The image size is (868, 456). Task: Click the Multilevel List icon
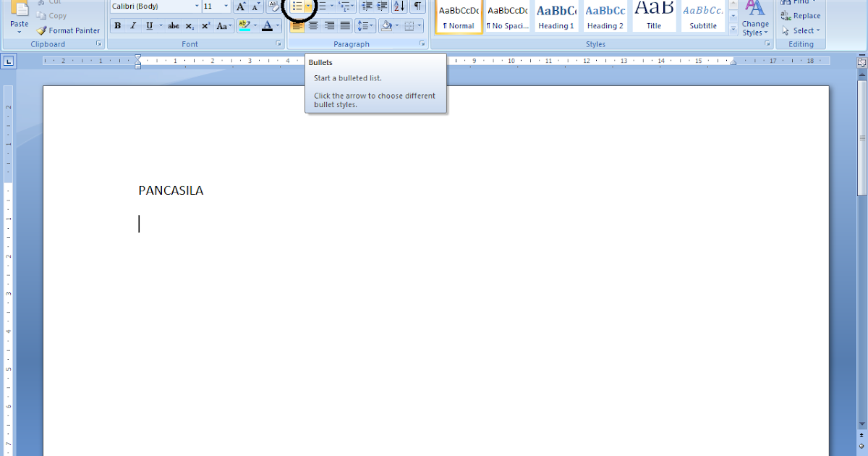pos(344,7)
